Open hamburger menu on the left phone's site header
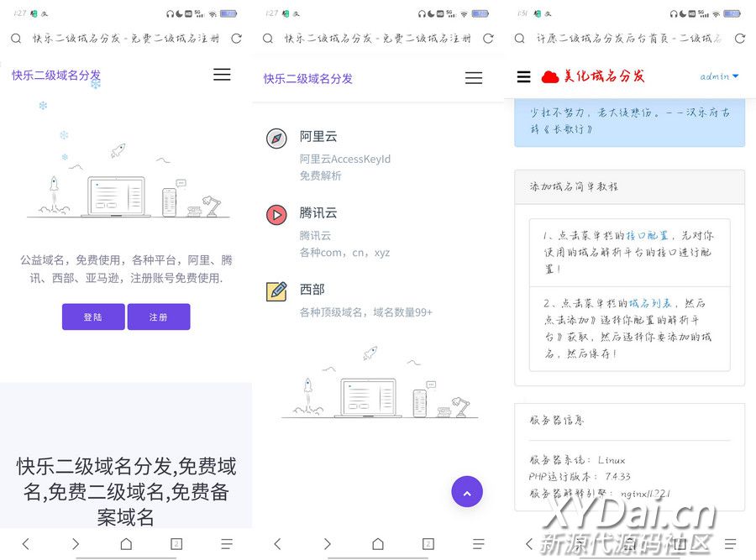Screen dimensions: 756x560 (222, 75)
